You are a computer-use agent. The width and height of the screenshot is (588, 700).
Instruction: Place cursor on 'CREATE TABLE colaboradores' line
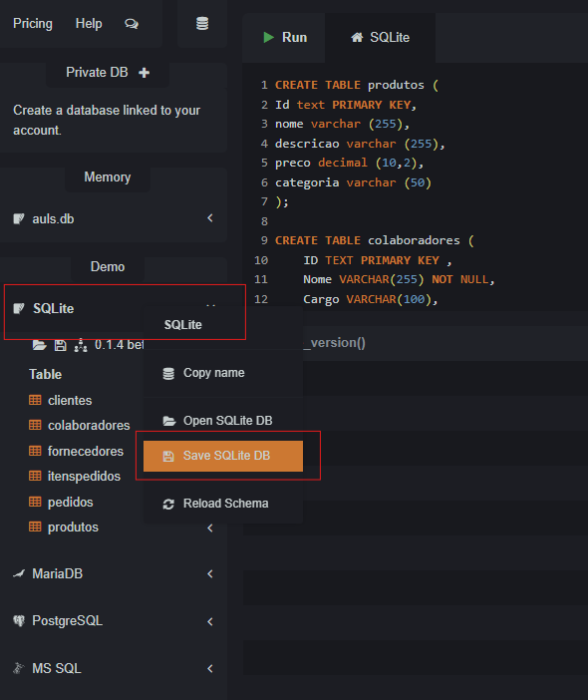coord(375,240)
